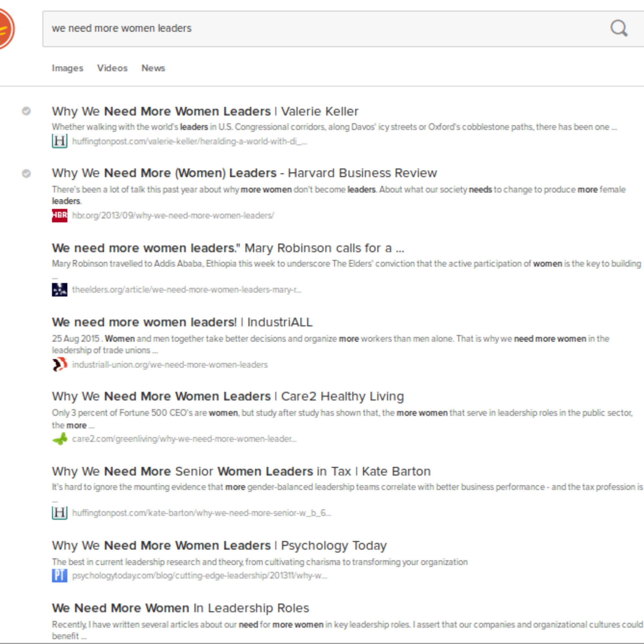The image size is (644, 644).
Task: Switch to the Videos tab
Action: (x=112, y=68)
